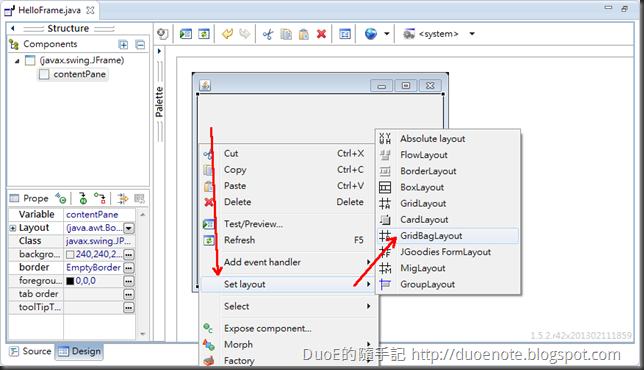Screen dimensions: 644x370
Task: Click the vertical Palette label
Action: tap(159, 102)
